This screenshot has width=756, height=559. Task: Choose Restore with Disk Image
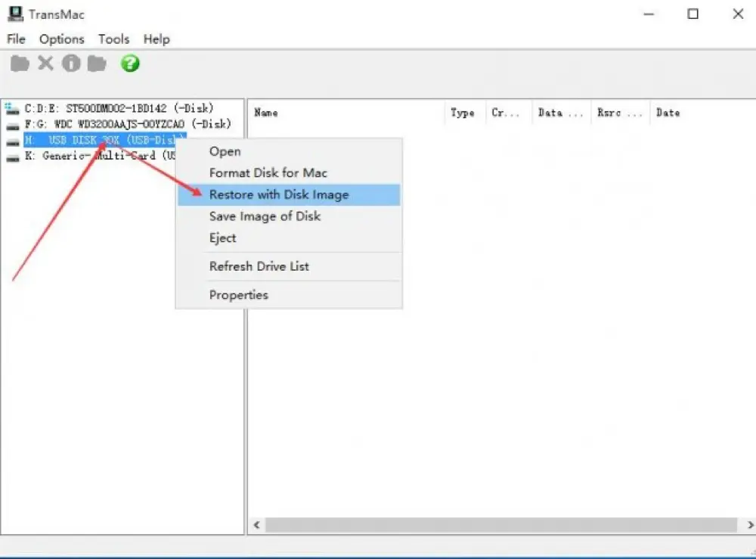[289, 194]
